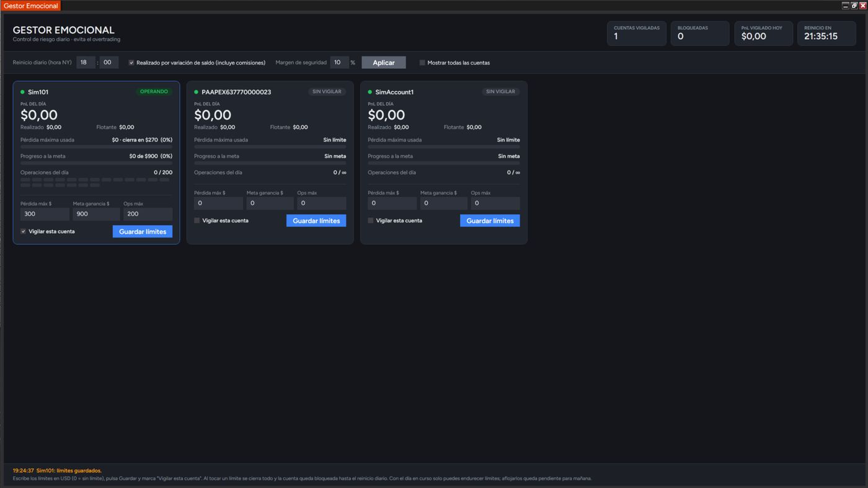Viewport: 868px width, 488px height.
Task: Minimize the Gestor Emocional window
Action: 845,6
